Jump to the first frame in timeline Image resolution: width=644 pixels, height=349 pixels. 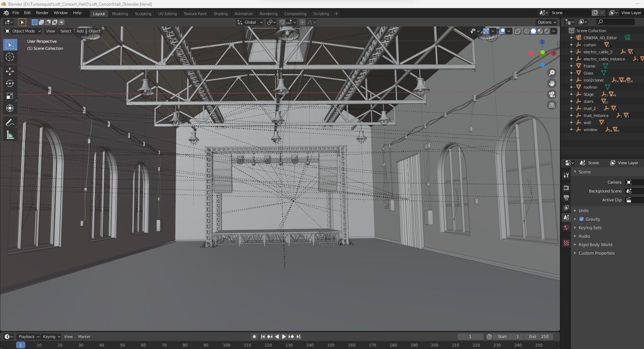coord(263,337)
